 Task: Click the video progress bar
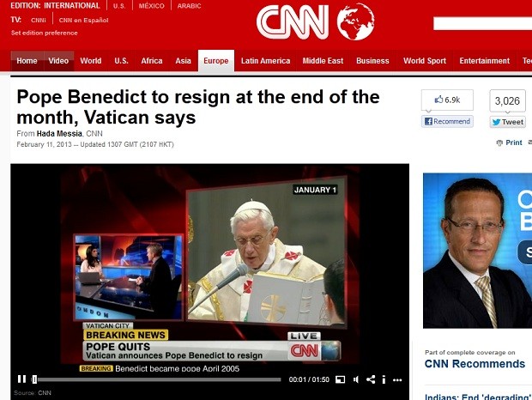[x=157, y=379]
